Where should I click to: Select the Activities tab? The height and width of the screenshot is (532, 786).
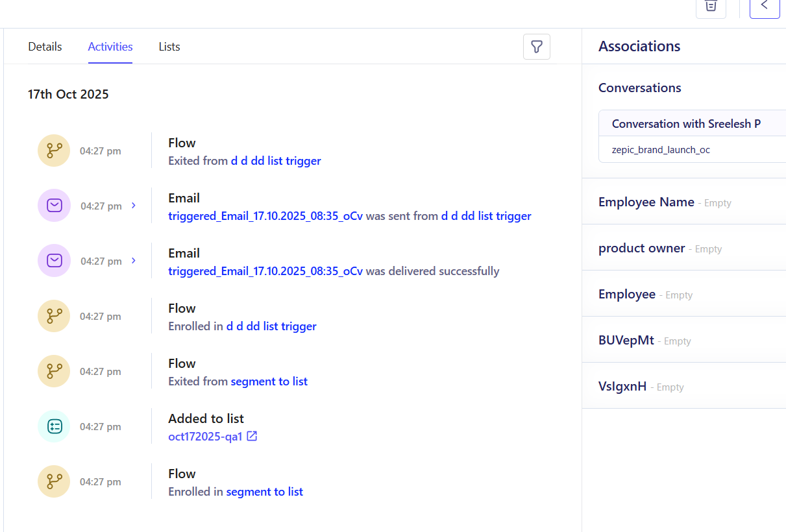[x=110, y=47]
